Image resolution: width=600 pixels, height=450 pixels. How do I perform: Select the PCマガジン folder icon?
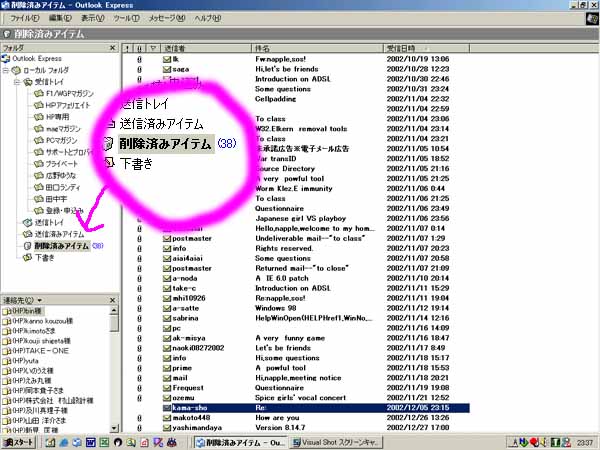tap(39, 140)
